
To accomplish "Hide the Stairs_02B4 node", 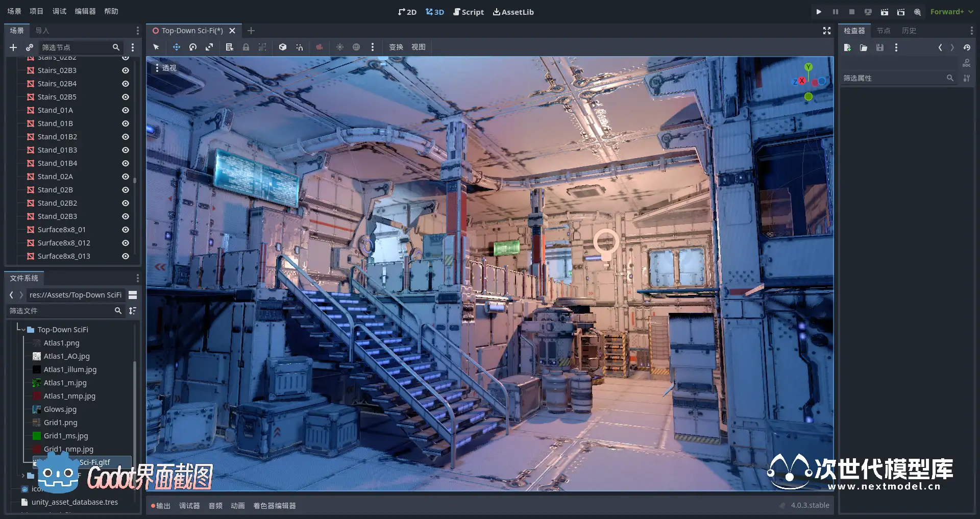I will coord(126,84).
